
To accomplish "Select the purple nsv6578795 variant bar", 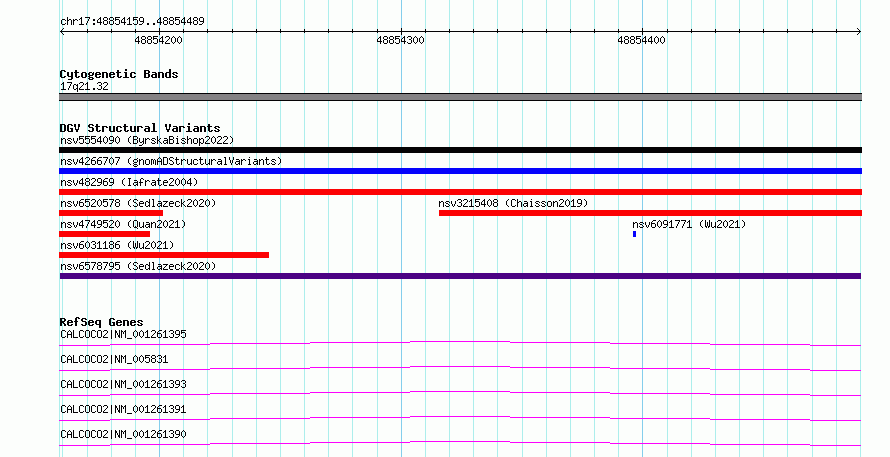I will coord(460,276).
